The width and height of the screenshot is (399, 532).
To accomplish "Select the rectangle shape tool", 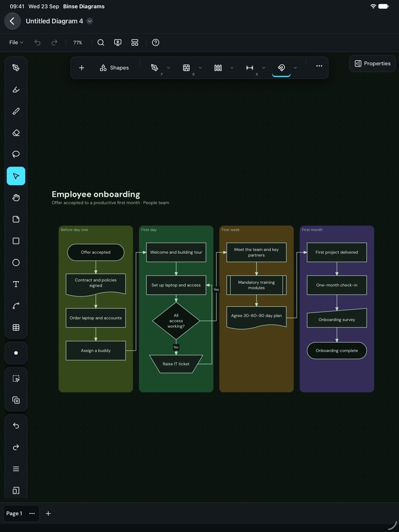I will click(16, 241).
